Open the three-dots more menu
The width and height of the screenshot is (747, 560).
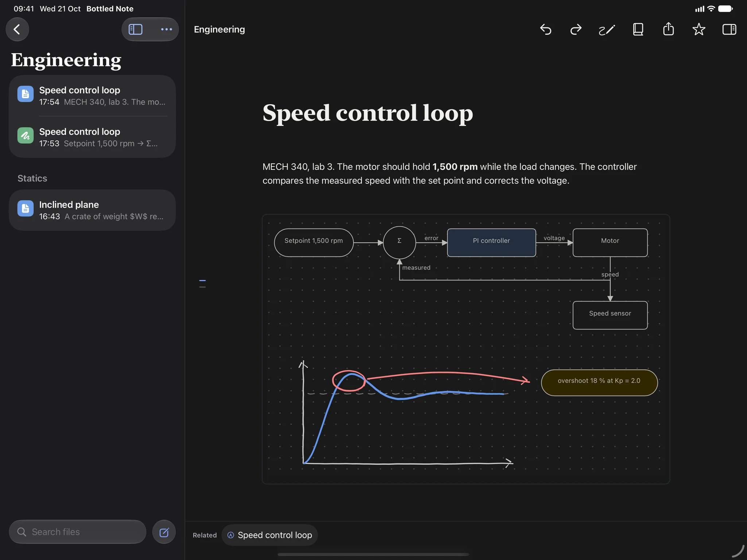(166, 29)
